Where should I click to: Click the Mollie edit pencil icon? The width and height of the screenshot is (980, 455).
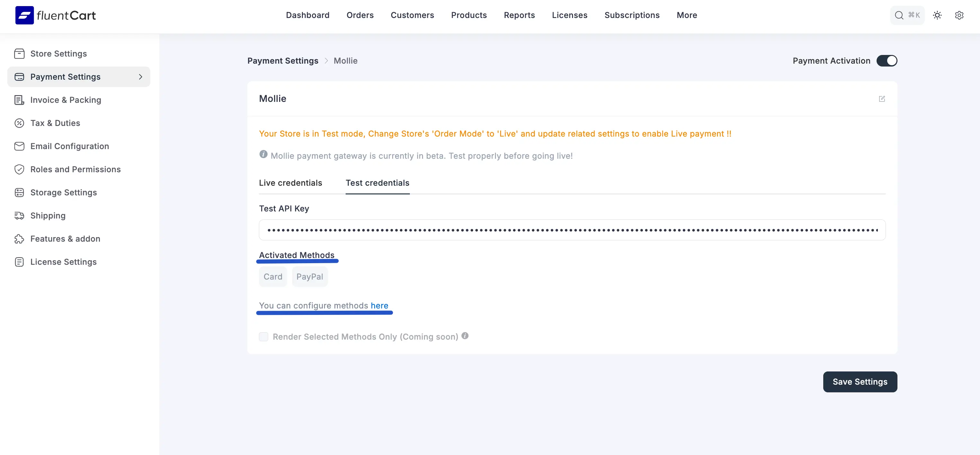coord(882,99)
